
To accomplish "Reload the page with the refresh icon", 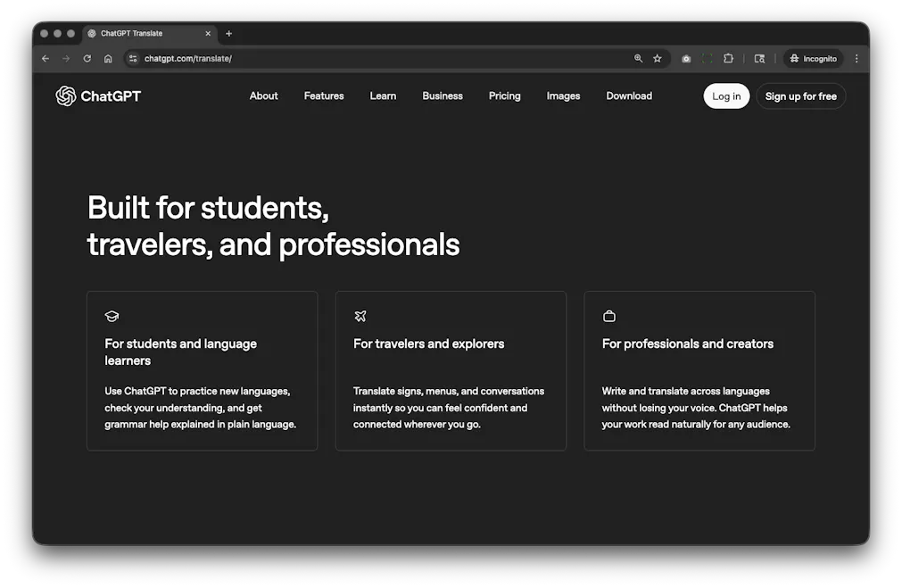I will [x=87, y=58].
